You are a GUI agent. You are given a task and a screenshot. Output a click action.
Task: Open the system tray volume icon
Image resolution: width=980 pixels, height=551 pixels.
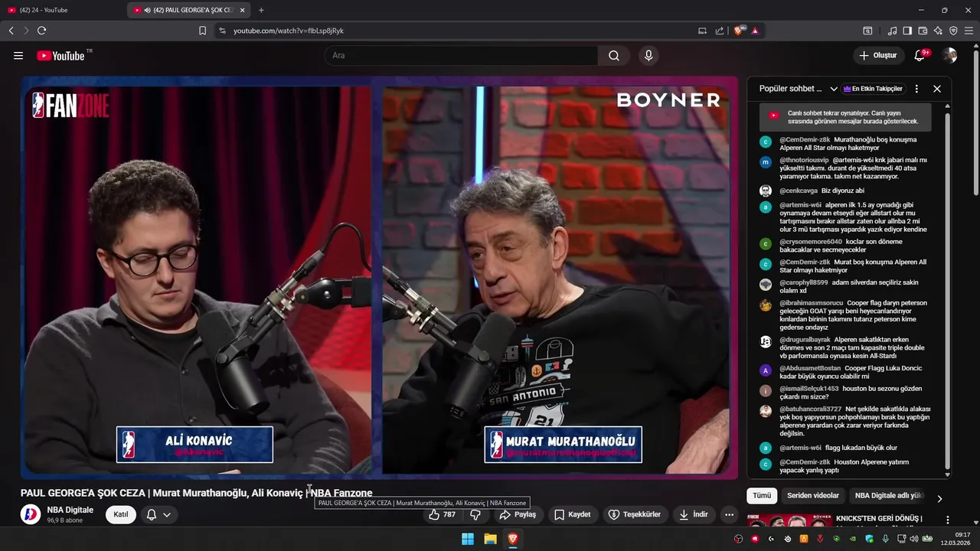(x=914, y=539)
